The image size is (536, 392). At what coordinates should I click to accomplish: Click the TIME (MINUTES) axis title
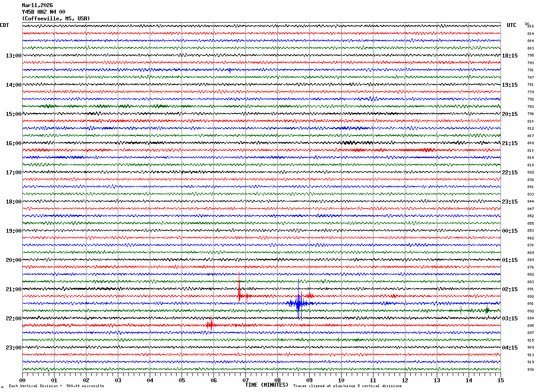[267, 385]
